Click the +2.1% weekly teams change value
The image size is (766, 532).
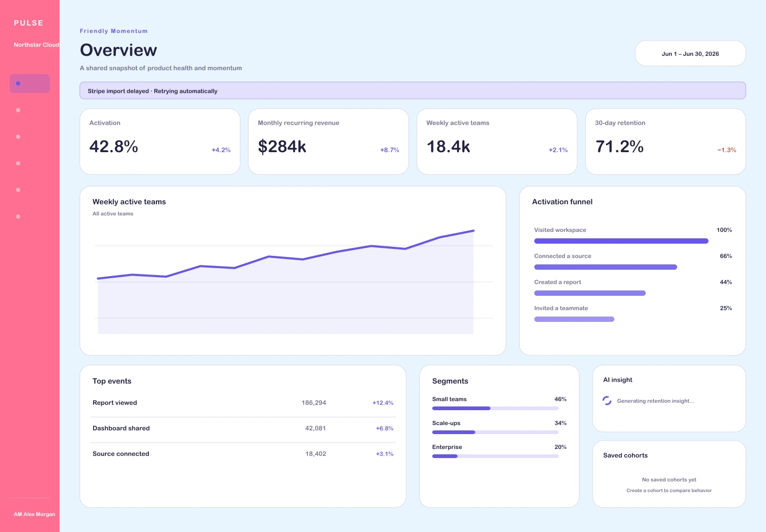click(x=559, y=150)
